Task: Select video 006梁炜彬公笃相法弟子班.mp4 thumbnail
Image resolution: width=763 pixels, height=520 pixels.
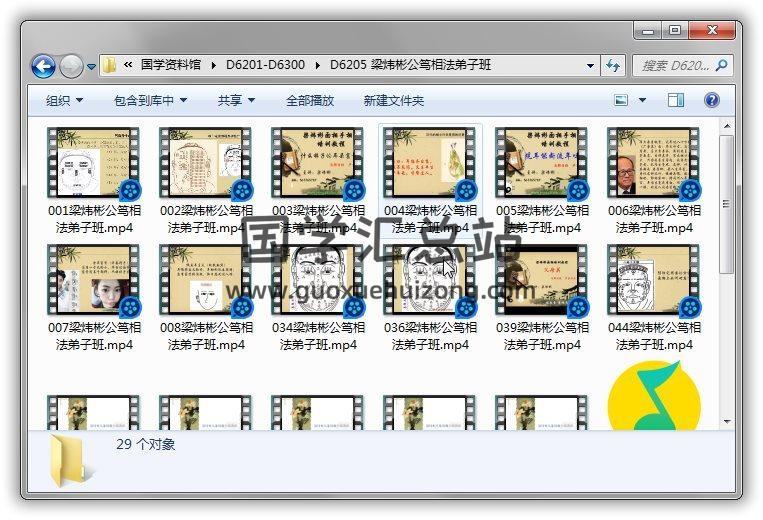Action: (x=653, y=162)
